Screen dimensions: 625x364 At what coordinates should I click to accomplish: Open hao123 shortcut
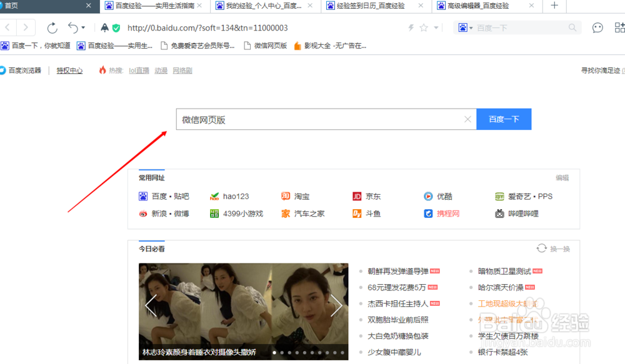[229, 196]
